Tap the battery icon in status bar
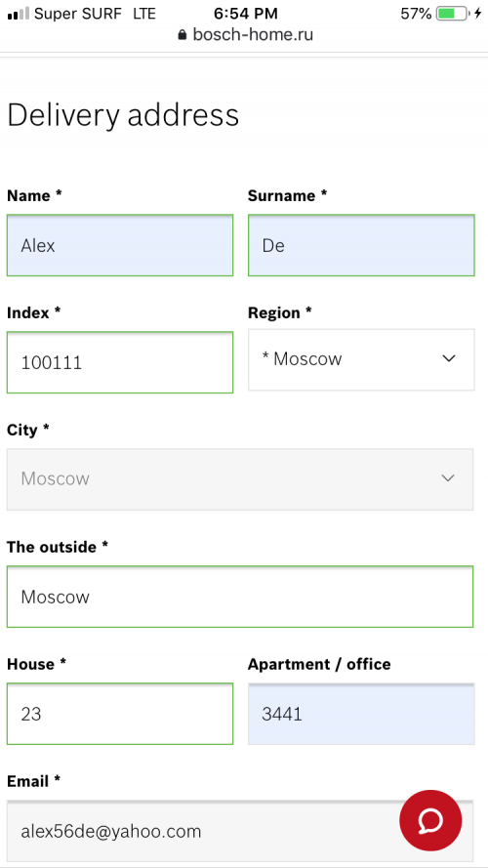This screenshot has width=488, height=868. click(453, 14)
